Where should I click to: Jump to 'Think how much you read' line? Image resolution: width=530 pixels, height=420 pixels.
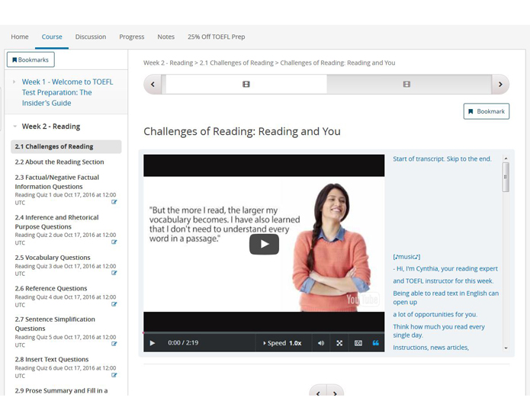[438, 331]
